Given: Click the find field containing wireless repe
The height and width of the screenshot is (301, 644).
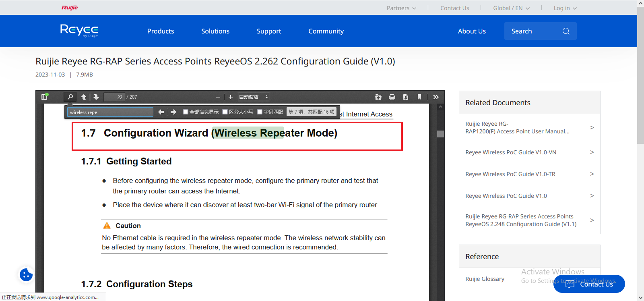Looking at the screenshot, I should (110, 112).
